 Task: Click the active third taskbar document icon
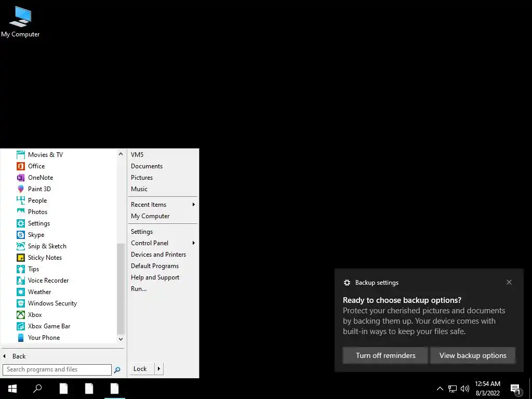[114, 389]
